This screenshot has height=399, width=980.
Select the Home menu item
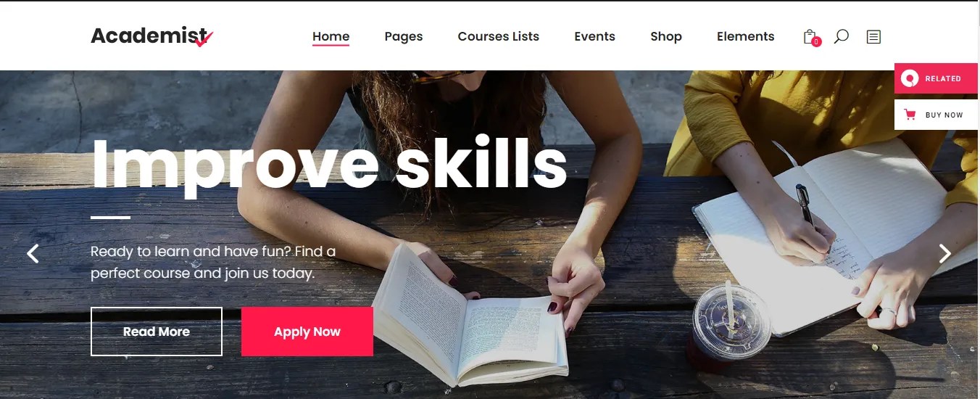click(331, 36)
